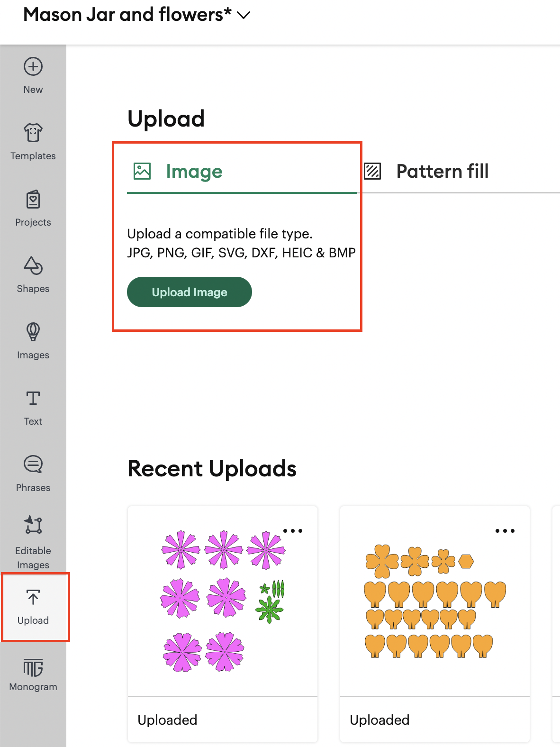Open the Templates t-shirt icon
This screenshot has height=747, width=560.
pos(33,133)
